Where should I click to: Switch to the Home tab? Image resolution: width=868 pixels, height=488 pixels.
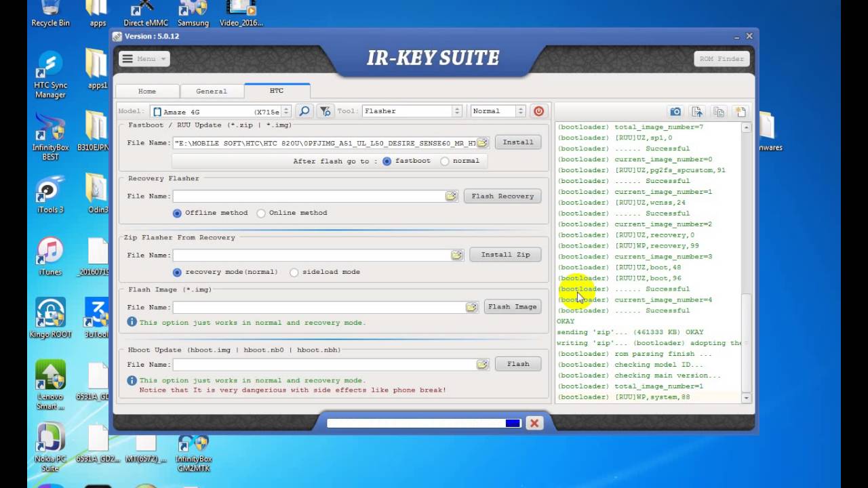pos(147,91)
